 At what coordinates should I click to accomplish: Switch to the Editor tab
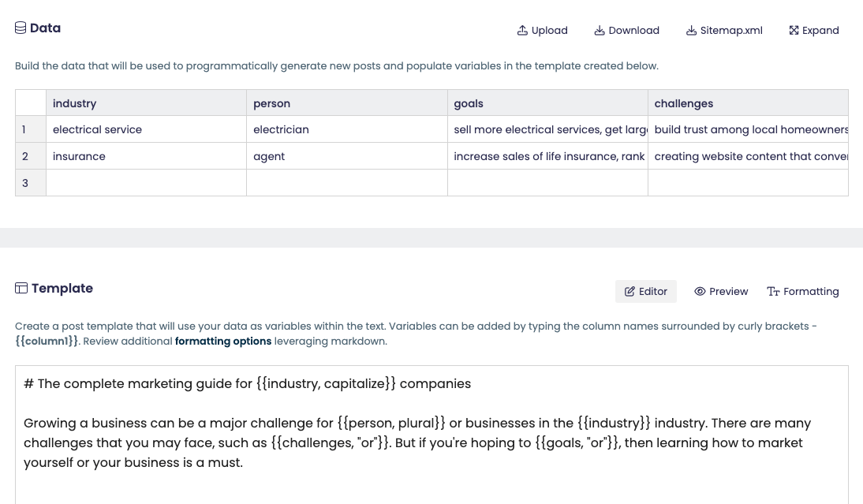pos(645,291)
